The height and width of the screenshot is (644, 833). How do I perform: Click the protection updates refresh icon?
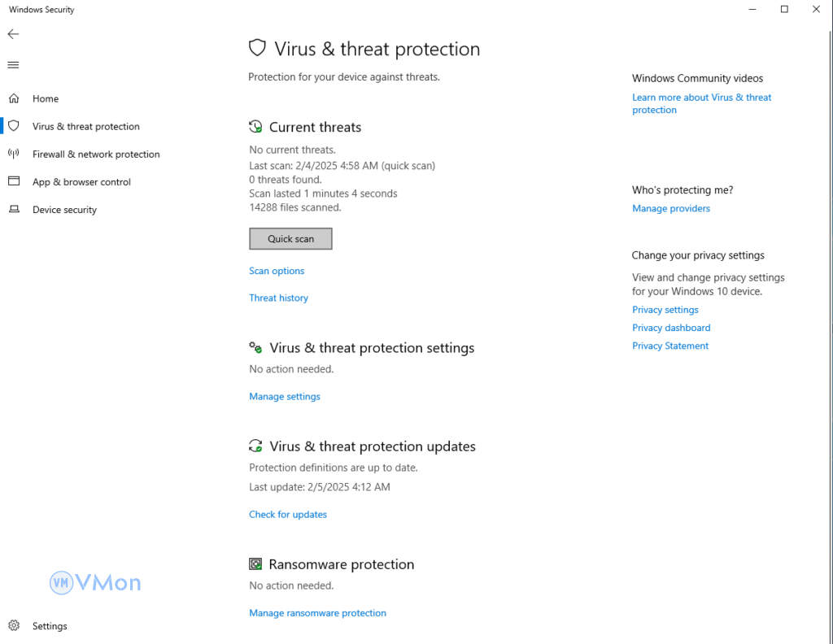pos(255,446)
